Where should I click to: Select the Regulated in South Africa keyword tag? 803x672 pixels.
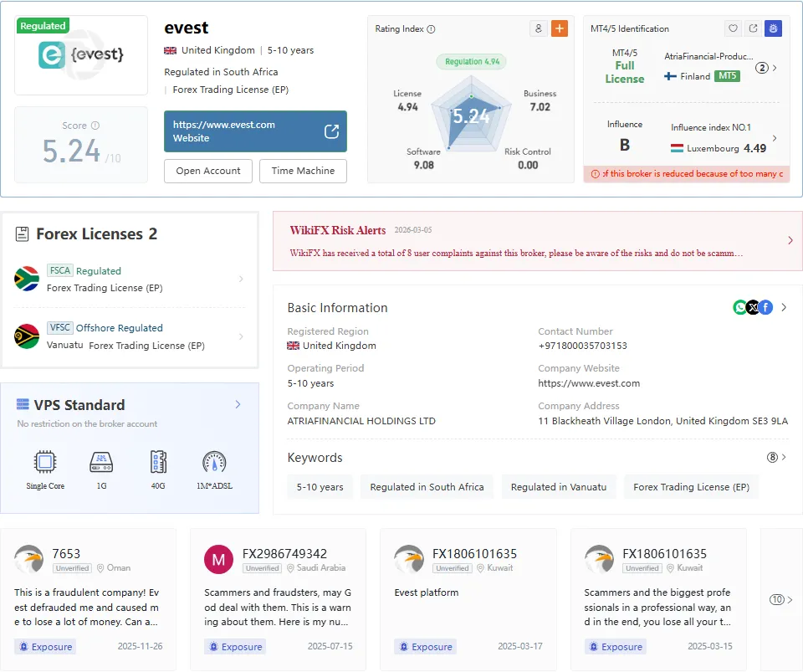427,487
